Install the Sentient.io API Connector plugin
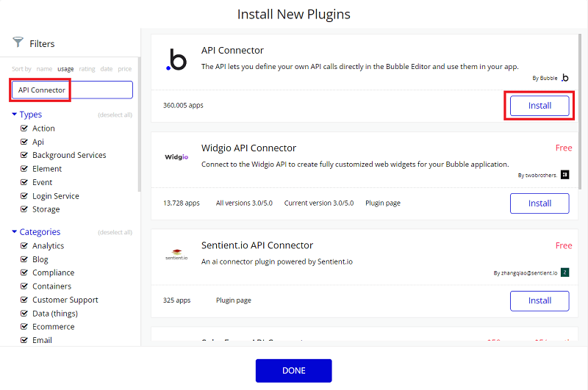 pos(539,301)
